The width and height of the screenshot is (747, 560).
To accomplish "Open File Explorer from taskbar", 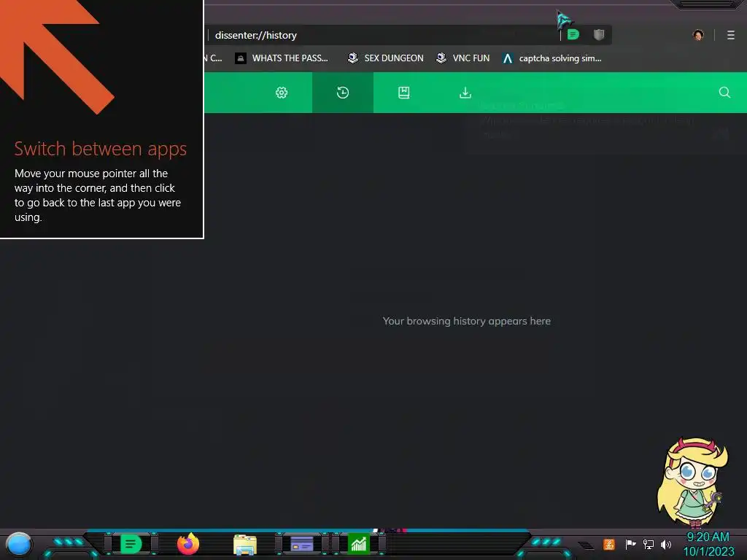I will [245, 545].
